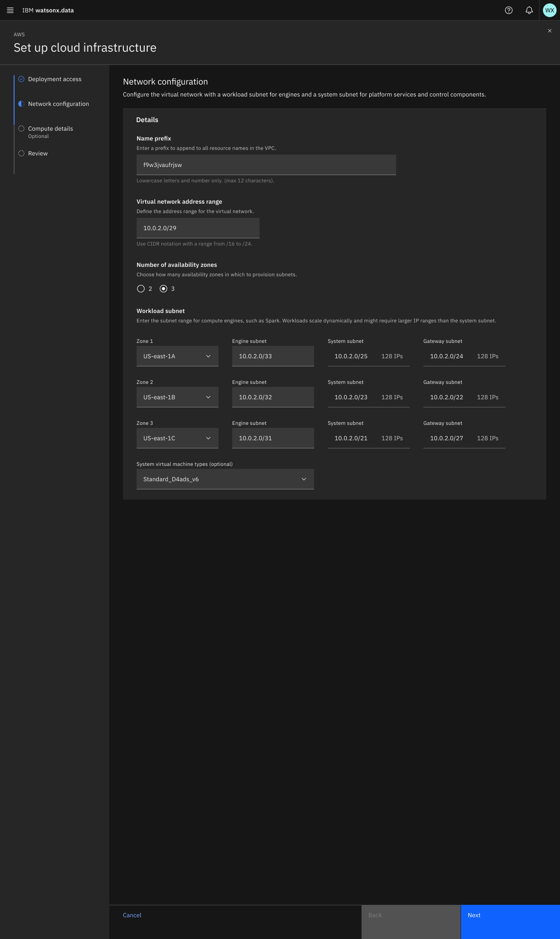
Task: Open System virtual machine types dropdown
Action: (225, 479)
